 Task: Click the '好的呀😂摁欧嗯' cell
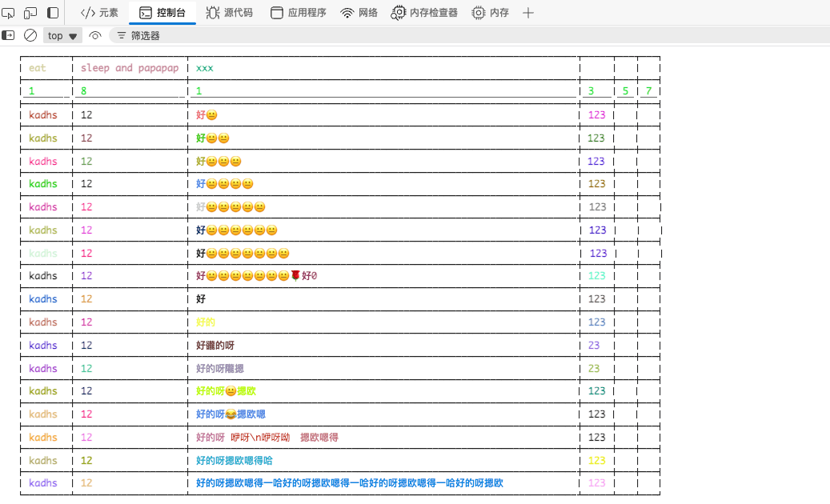[x=231, y=414]
